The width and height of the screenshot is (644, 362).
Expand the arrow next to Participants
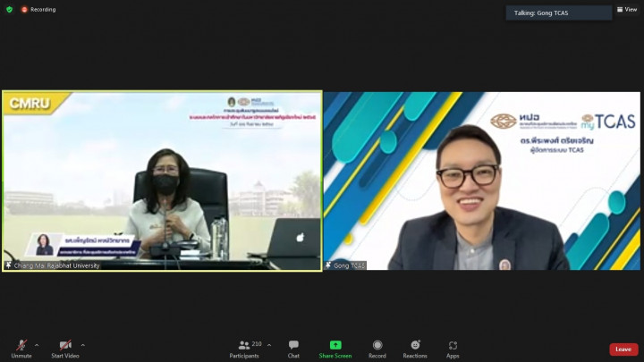269,345
